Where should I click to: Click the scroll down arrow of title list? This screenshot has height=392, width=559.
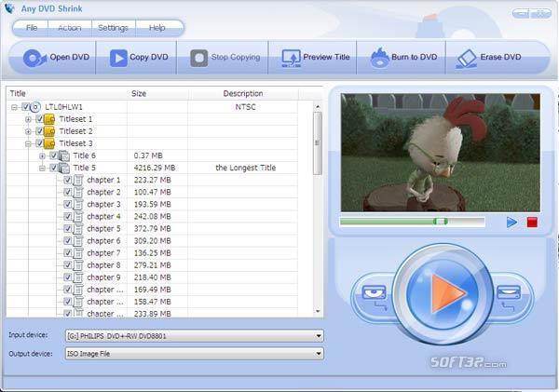coord(318,311)
